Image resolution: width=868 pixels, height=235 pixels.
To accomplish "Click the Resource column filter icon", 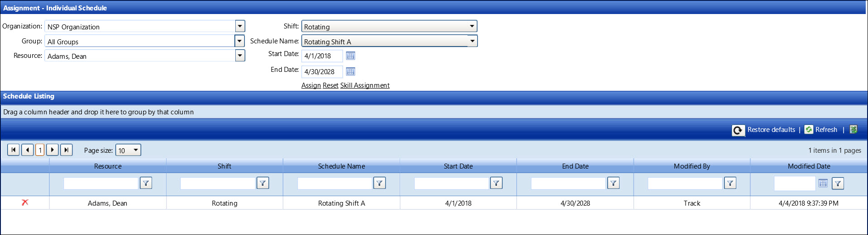I will pos(146,183).
